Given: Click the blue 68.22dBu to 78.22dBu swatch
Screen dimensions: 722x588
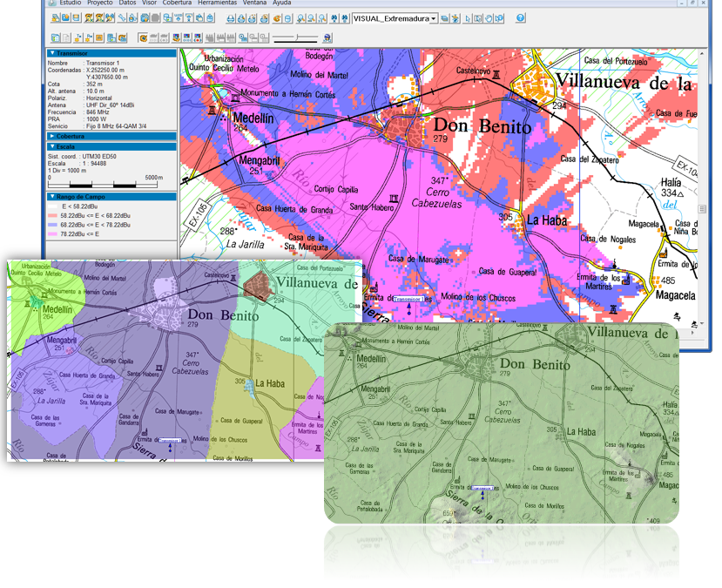Looking at the screenshot, I should pos(52,225).
